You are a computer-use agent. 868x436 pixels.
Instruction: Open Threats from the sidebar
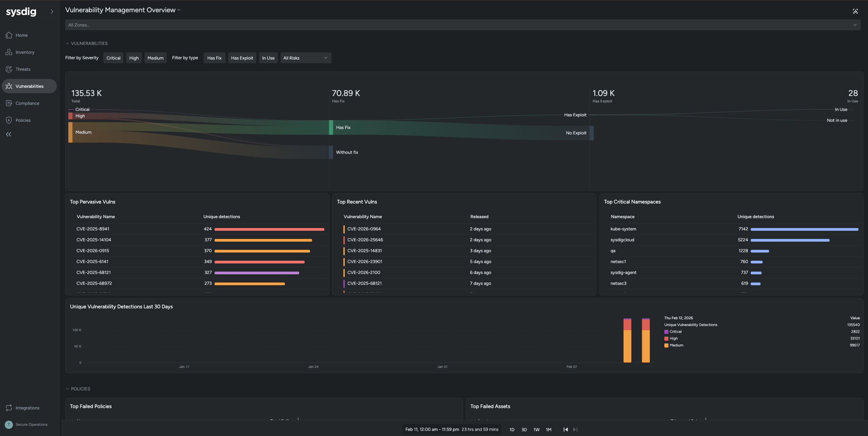[x=9, y=69]
